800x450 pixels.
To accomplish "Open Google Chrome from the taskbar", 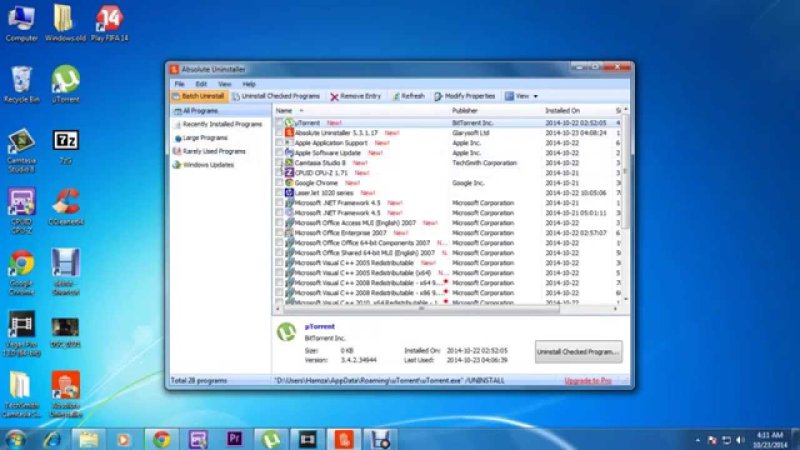I will [x=161, y=438].
